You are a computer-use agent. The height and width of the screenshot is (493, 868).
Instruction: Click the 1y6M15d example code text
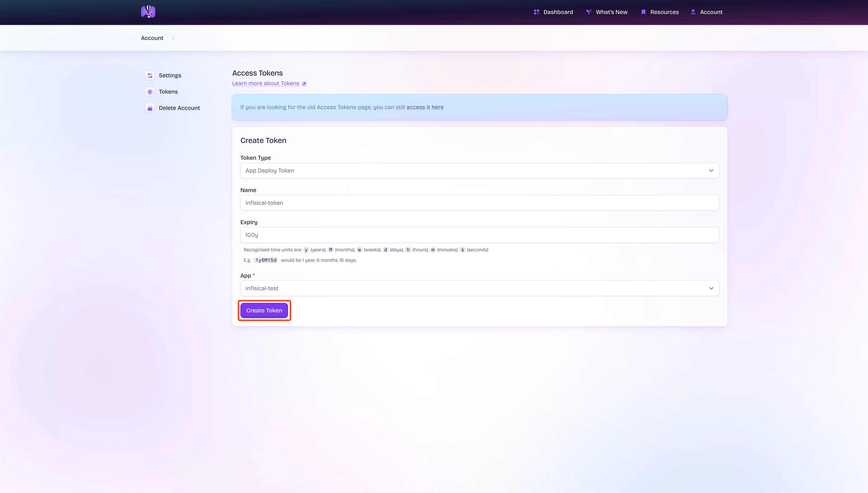tap(266, 260)
